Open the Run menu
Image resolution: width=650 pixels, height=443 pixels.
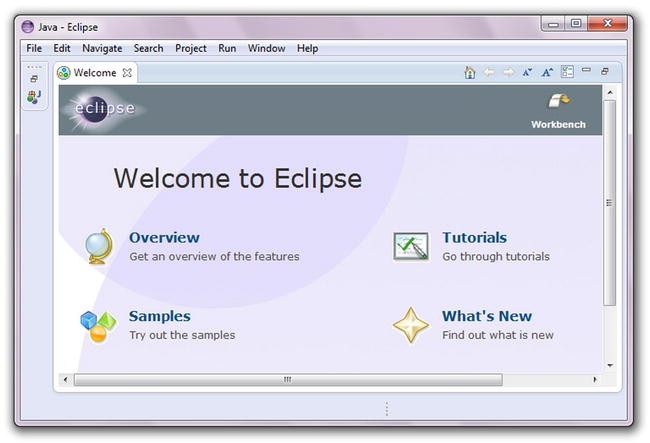click(x=227, y=48)
